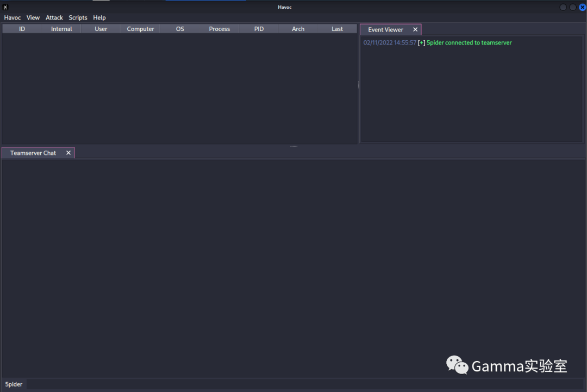Click the vertical splitter handle beside Event Viewer
587x392 pixels.
359,85
